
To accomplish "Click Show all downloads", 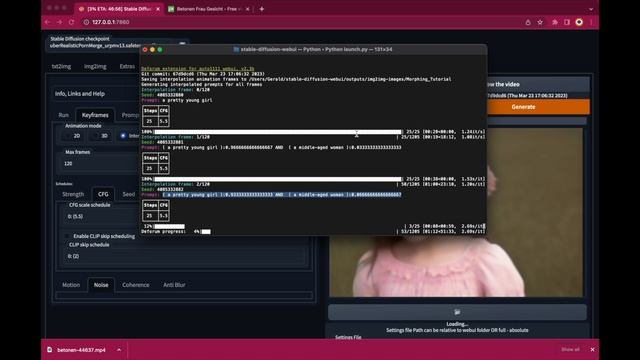I will (570, 349).
